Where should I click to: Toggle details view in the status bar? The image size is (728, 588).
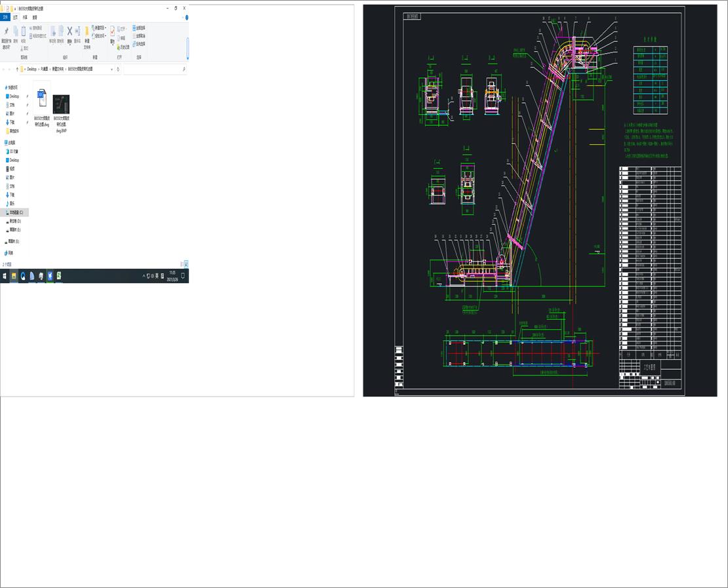pos(182,262)
